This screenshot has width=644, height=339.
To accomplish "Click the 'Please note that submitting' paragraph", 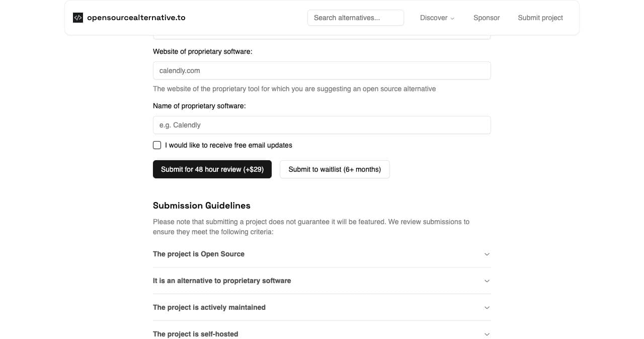I will [311, 227].
